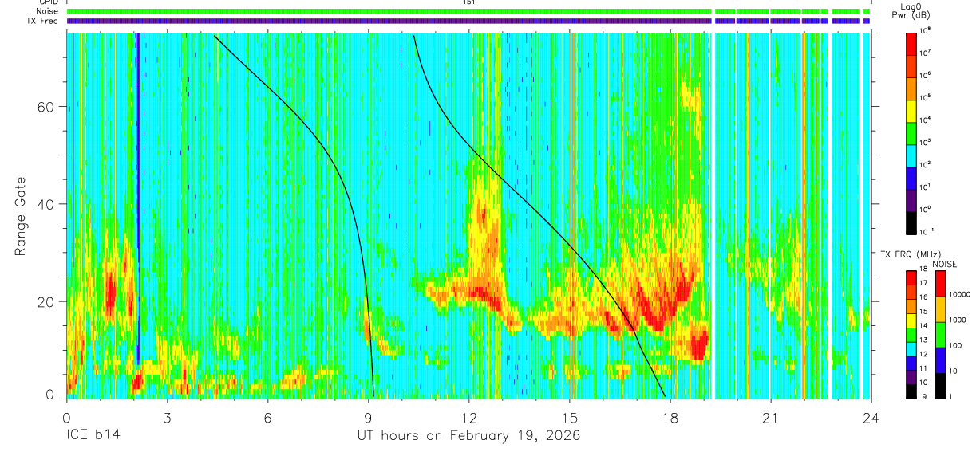Select the 6 tick on the UT hours axis
The height and width of the screenshot is (452, 980).
coord(267,417)
